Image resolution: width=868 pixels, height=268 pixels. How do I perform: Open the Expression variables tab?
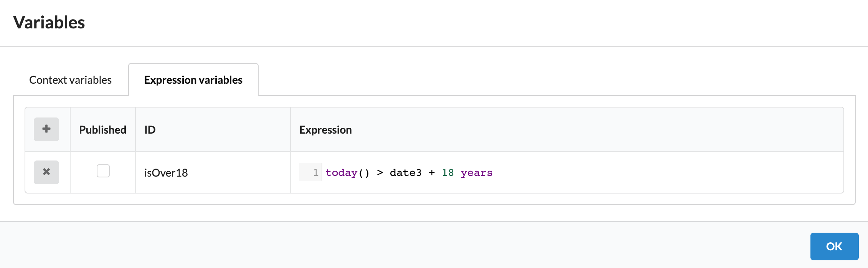(193, 79)
